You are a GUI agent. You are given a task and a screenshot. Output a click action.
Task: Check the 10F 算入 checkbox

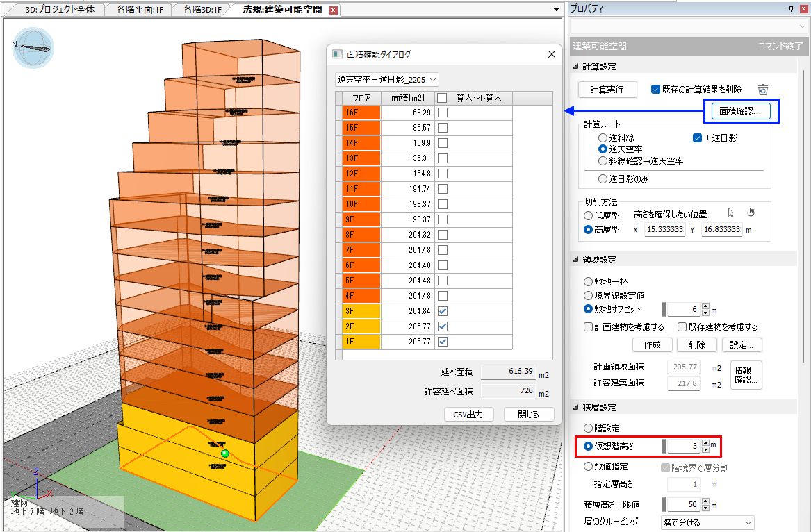[x=443, y=204]
